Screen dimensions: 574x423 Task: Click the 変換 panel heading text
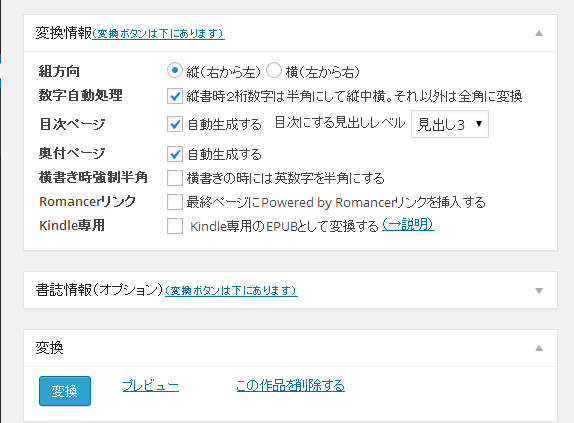pyautogui.click(x=49, y=348)
